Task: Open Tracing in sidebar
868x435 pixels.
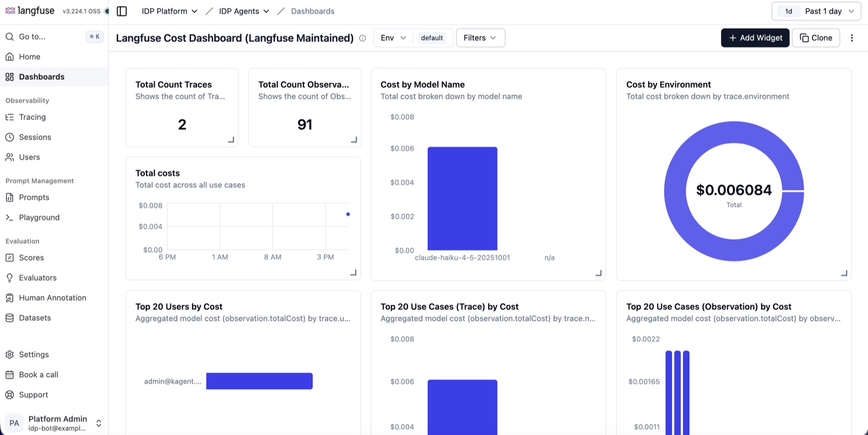Action: click(54, 117)
